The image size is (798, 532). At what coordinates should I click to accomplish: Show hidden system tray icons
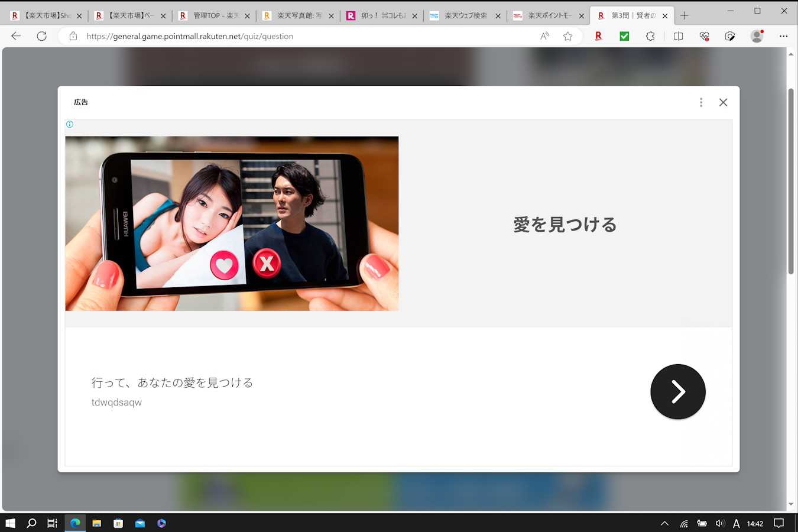click(x=665, y=523)
